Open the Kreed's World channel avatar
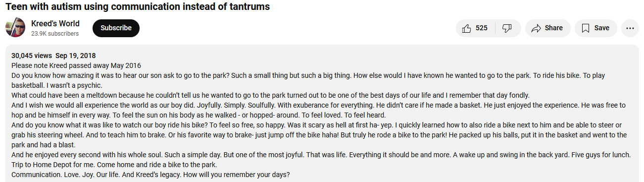644x182 pixels. click(x=15, y=27)
